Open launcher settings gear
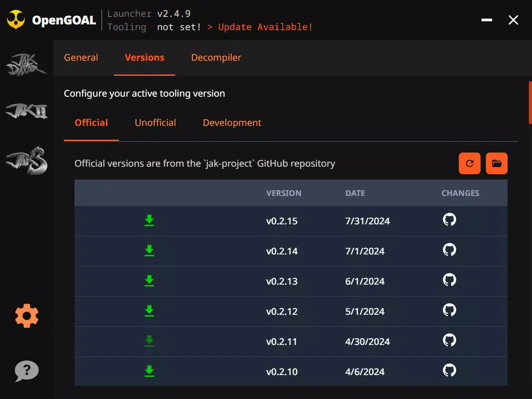The width and height of the screenshot is (532, 399). pyautogui.click(x=27, y=316)
